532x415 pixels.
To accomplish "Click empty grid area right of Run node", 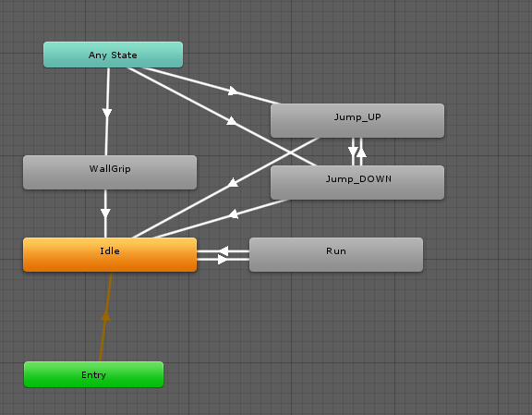I will pyautogui.click(x=475, y=255).
